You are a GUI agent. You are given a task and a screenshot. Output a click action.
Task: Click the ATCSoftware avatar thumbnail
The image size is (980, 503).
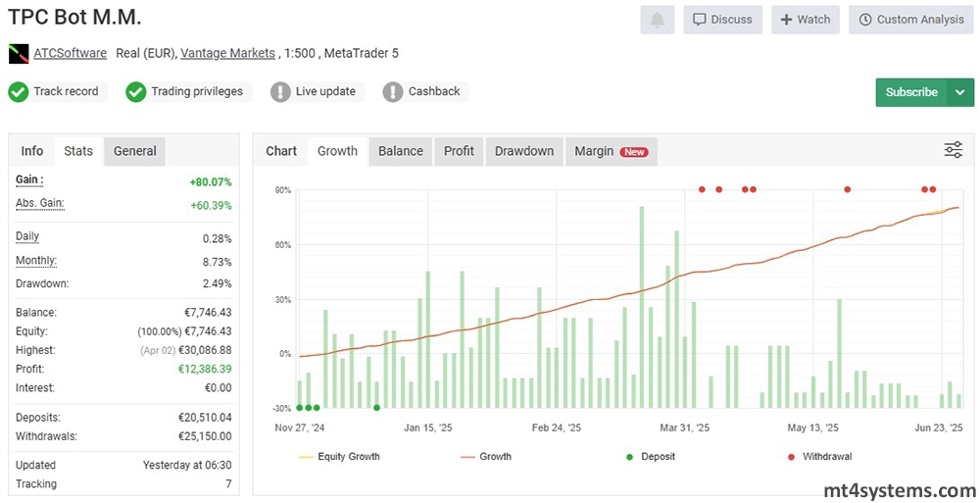point(19,54)
